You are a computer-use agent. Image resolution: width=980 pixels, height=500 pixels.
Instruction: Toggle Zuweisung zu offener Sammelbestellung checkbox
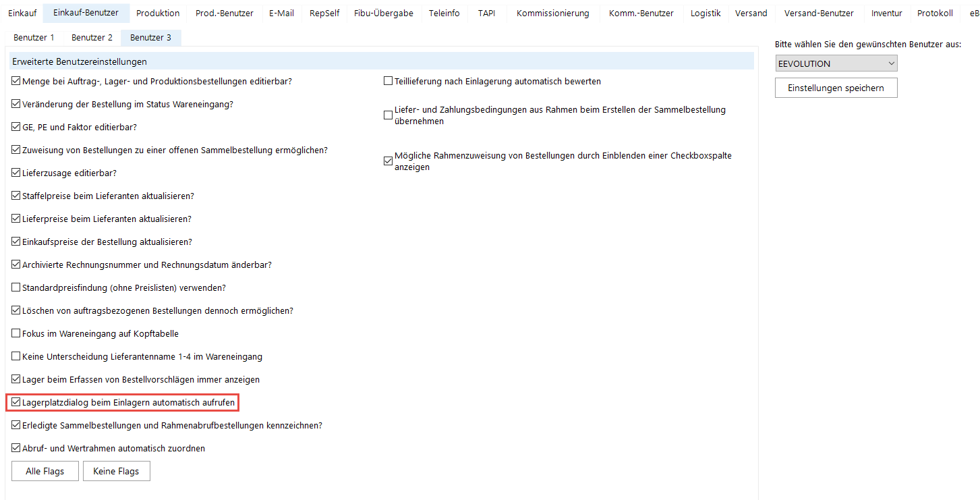[16, 150]
